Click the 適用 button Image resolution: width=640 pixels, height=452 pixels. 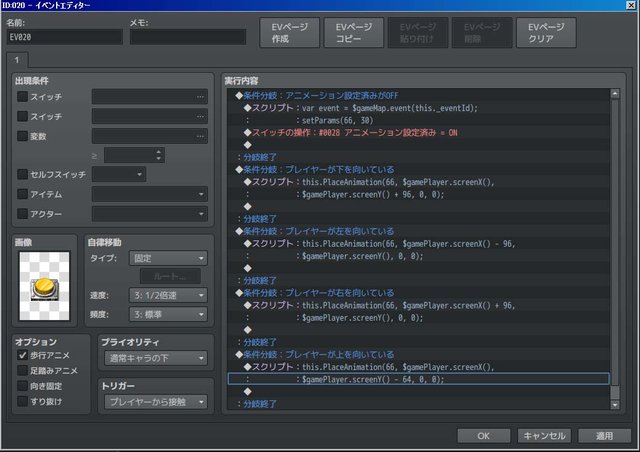pyautogui.click(x=604, y=436)
